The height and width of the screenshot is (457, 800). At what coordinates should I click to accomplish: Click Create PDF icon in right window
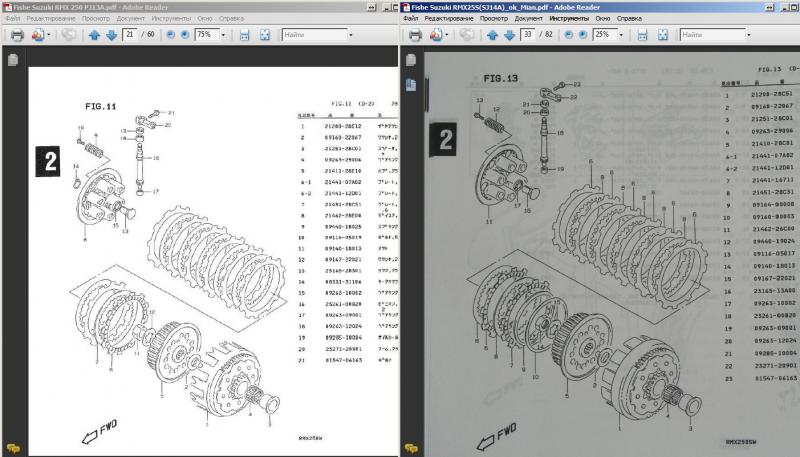tap(435, 35)
